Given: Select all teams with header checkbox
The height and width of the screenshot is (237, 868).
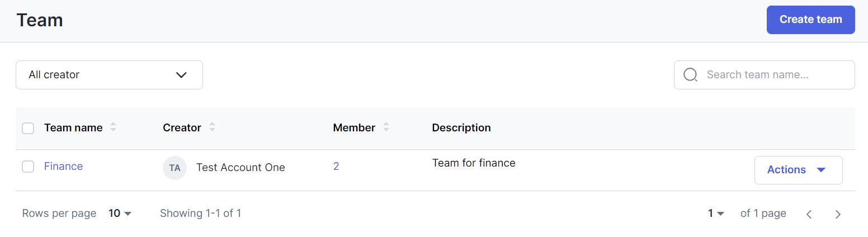Looking at the screenshot, I should (28, 128).
